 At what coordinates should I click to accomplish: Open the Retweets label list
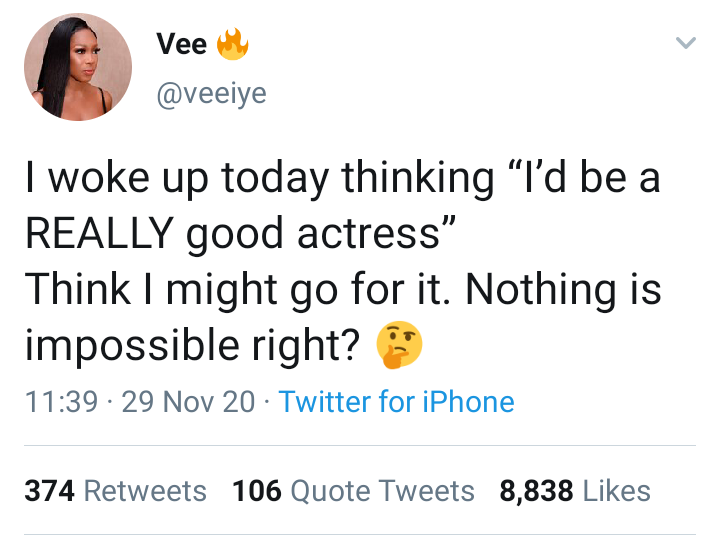coord(145,491)
